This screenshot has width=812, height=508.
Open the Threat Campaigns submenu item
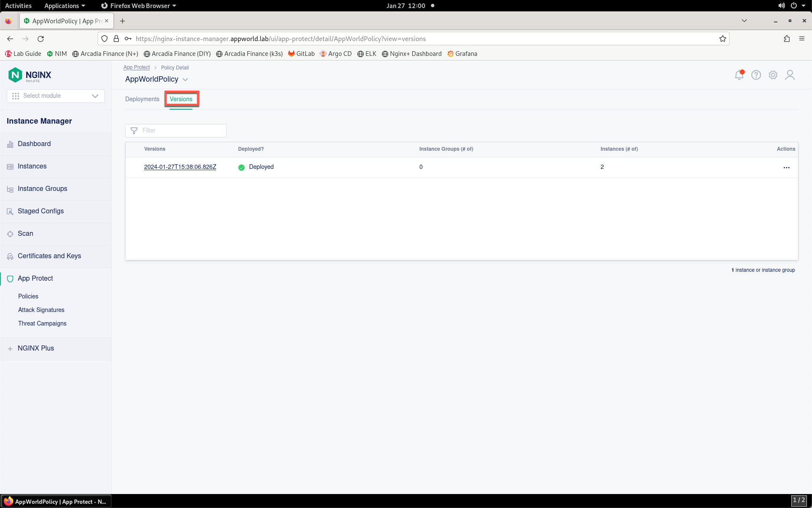pyautogui.click(x=42, y=323)
